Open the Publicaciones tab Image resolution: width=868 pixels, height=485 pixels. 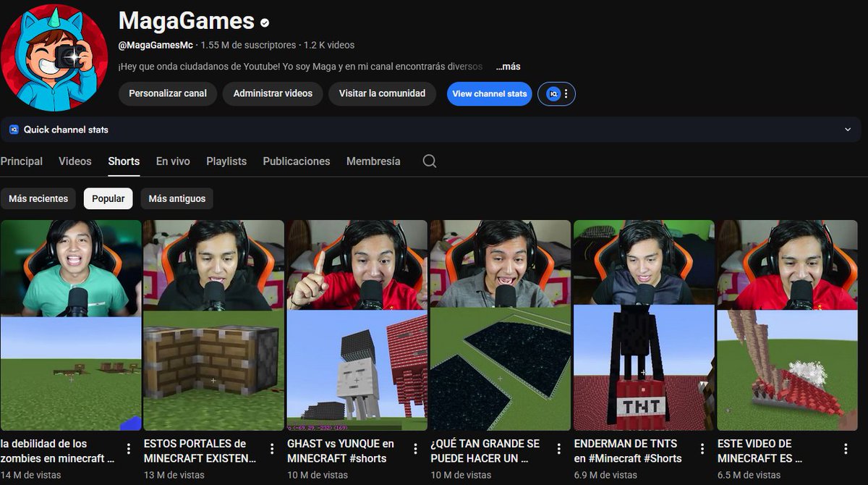click(297, 161)
